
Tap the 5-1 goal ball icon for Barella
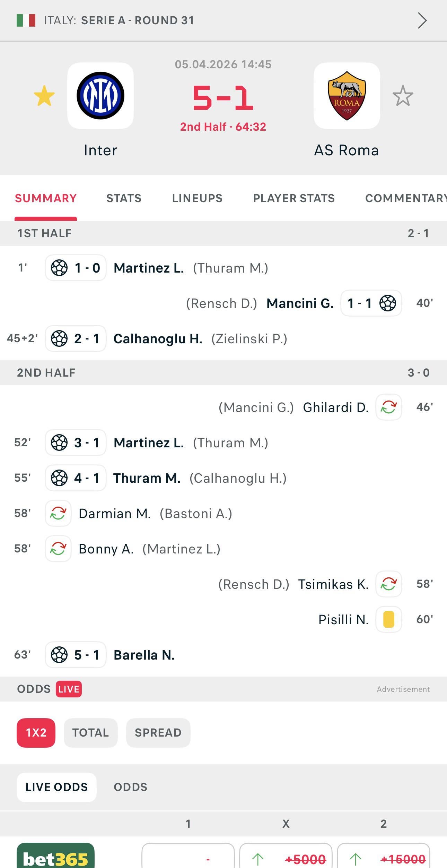click(x=59, y=655)
